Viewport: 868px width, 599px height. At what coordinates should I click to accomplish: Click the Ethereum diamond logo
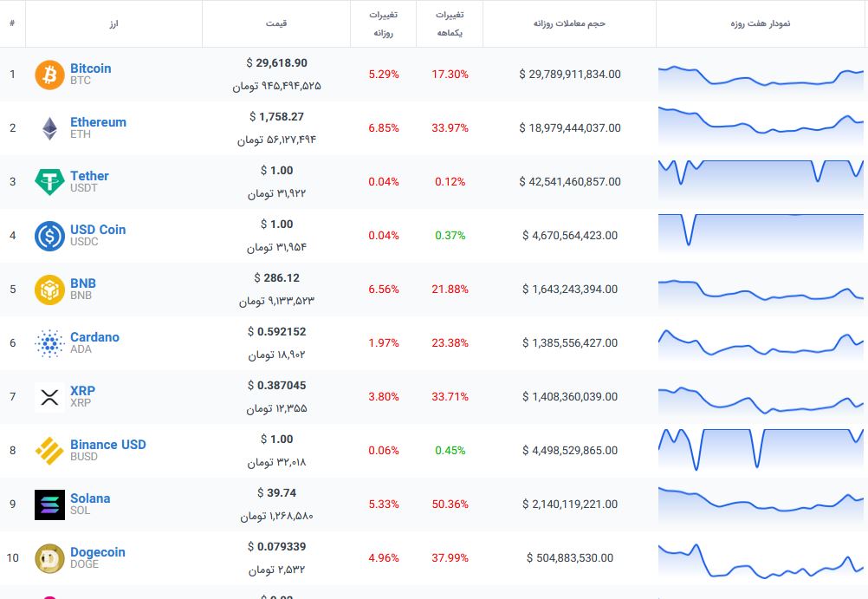[50, 128]
